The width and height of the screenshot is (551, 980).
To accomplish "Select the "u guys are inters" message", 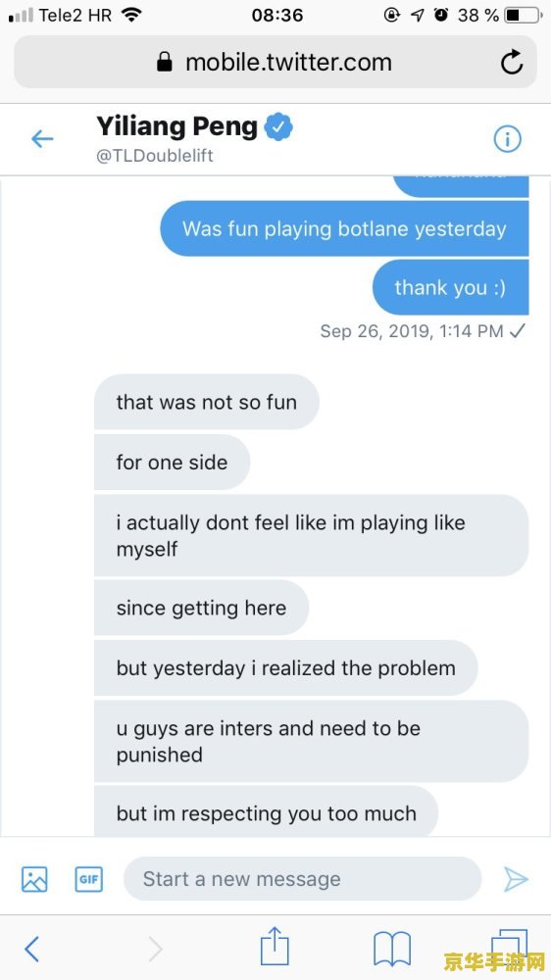I will click(312, 741).
